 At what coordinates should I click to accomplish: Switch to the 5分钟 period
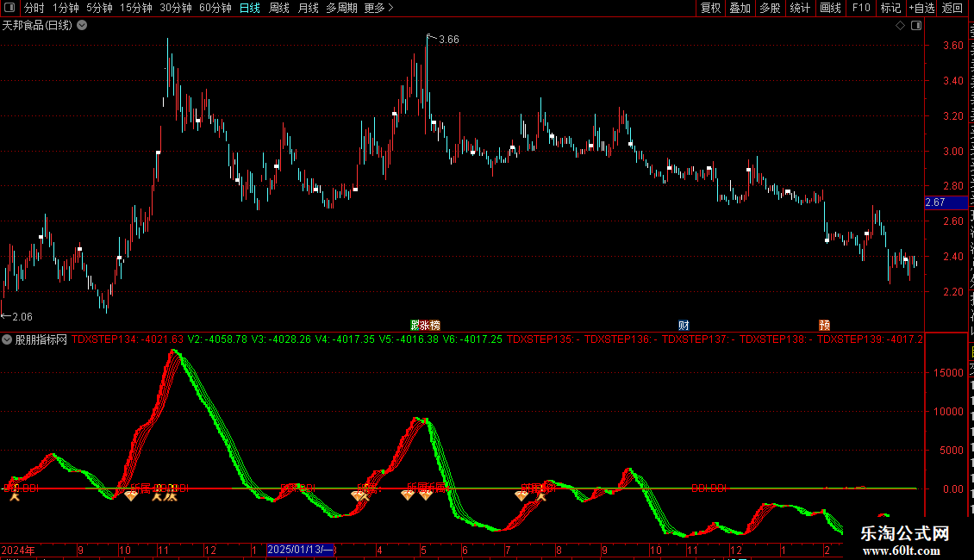(x=99, y=8)
